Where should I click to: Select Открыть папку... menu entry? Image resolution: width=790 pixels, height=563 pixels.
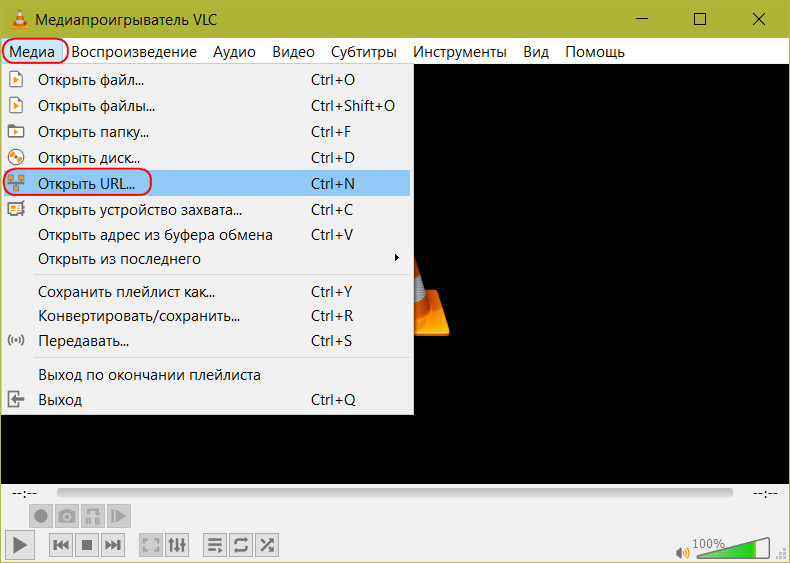207,132
